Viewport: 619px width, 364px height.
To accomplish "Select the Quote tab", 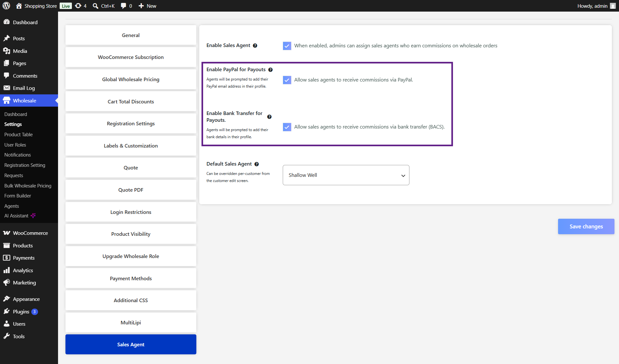I will [131, 168].
